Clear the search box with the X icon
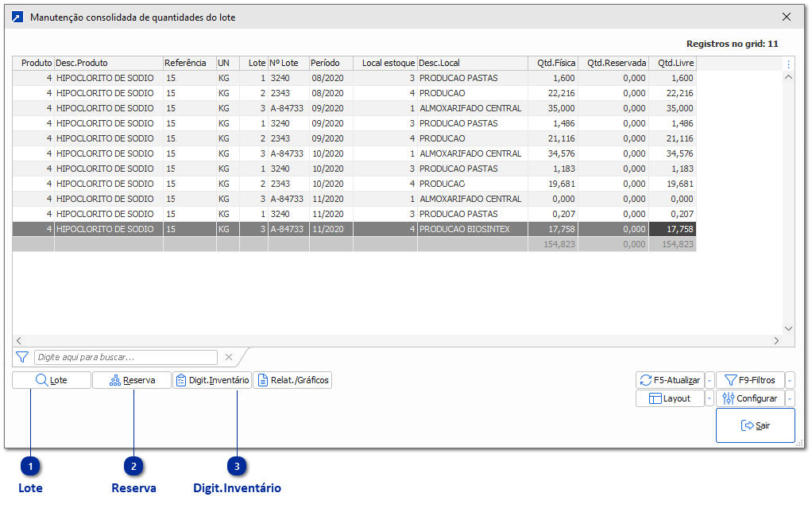812x520 pixels. tap(228, 358)
